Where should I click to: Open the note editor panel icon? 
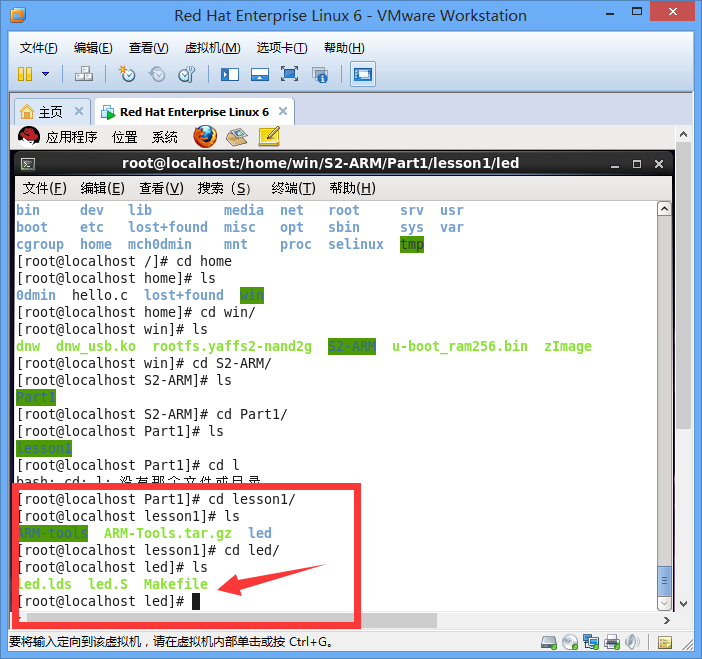tap(270, 137)
